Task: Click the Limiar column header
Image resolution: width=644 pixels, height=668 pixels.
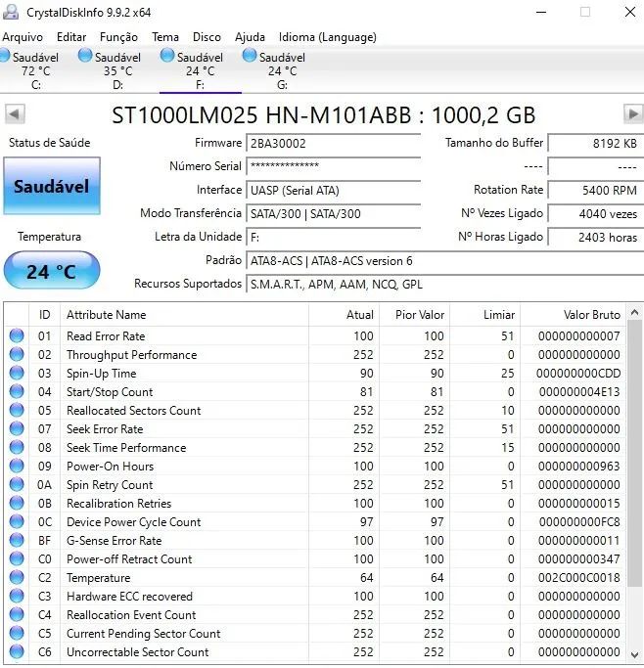Action: click(x=484, y=314)
